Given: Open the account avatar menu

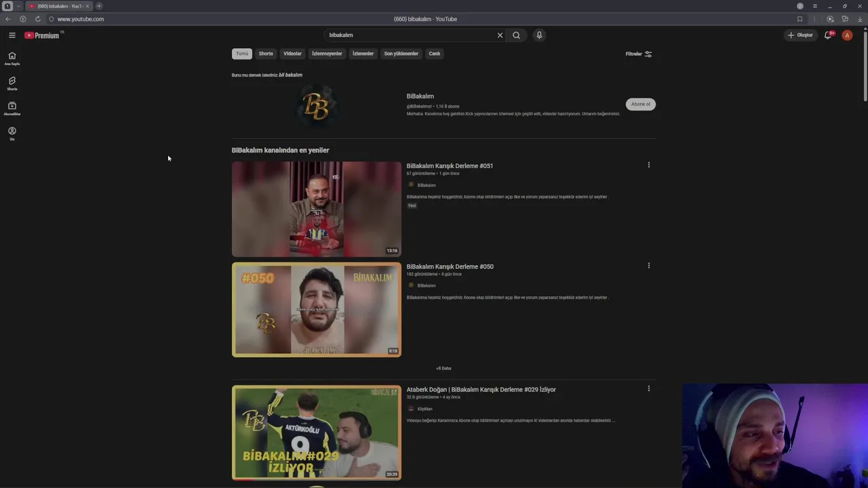Looking at the screenshot, I should pos(847,35).
